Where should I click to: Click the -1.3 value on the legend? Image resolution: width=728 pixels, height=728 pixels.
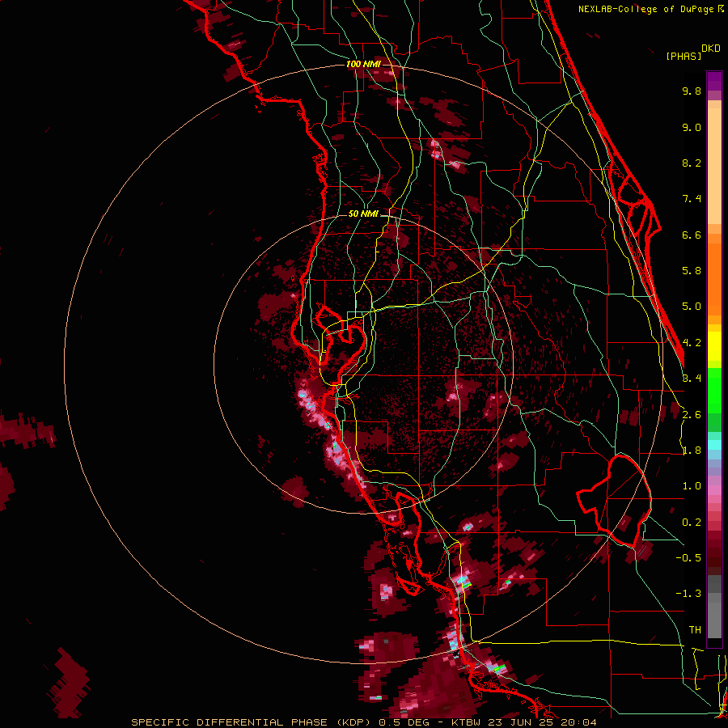pyautogui.click(x=688, y=594)
